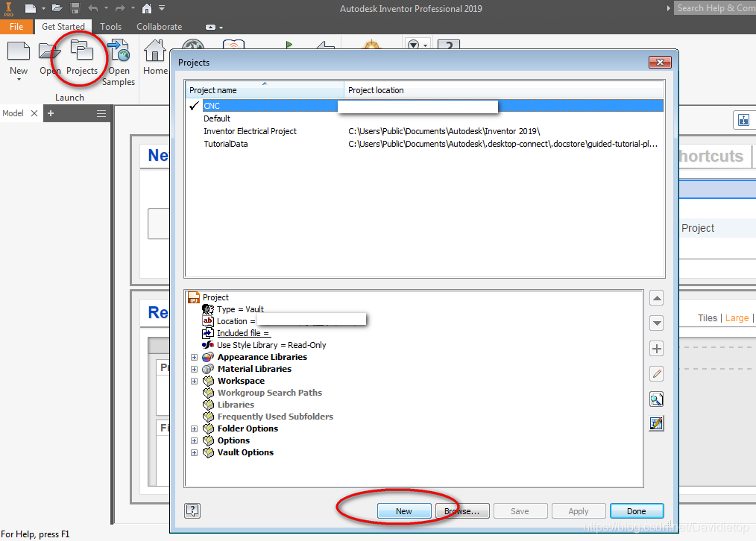Screen dimensions: 756x541
Task: Switch to the Collaborate tab
Action: pos(159,27)
